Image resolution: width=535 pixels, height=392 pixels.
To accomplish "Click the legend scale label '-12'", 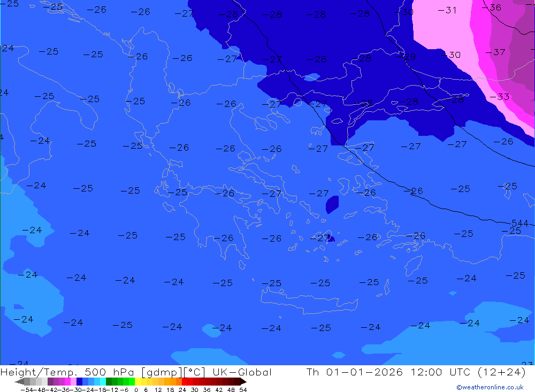I will click(x=112, y=390).
